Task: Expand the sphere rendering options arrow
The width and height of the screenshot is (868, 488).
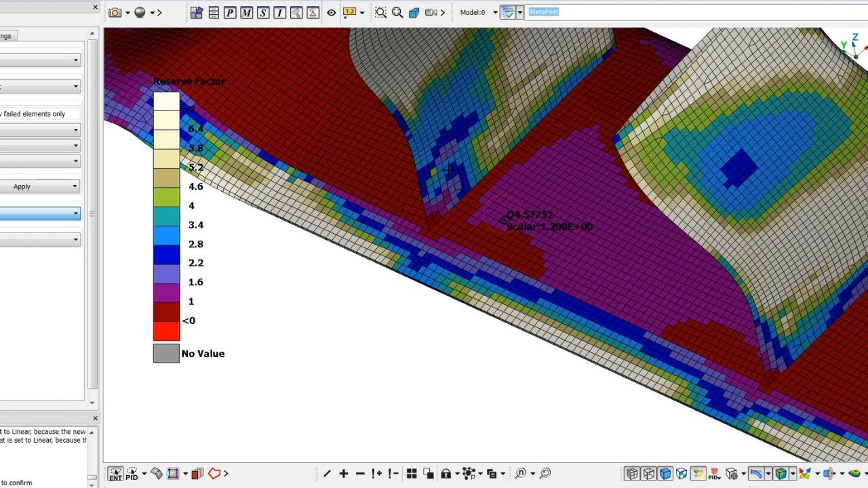Action: (x=153, y=12)
